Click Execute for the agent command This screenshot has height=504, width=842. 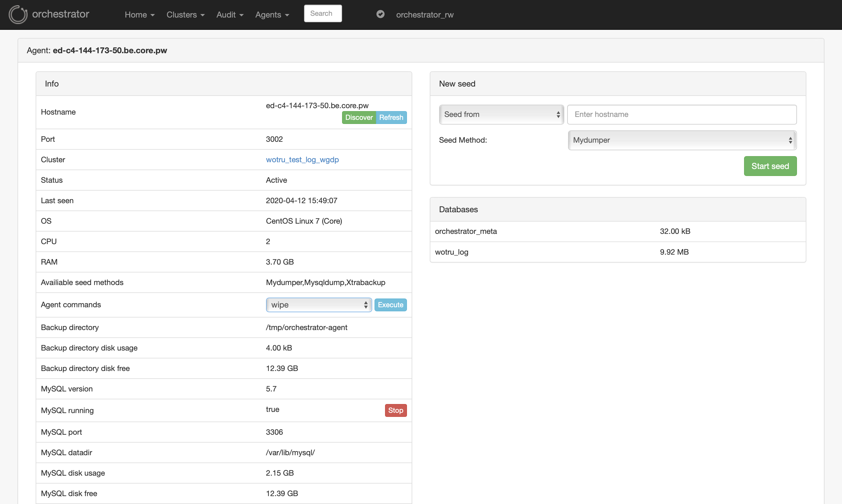click(x=390, y=305)
